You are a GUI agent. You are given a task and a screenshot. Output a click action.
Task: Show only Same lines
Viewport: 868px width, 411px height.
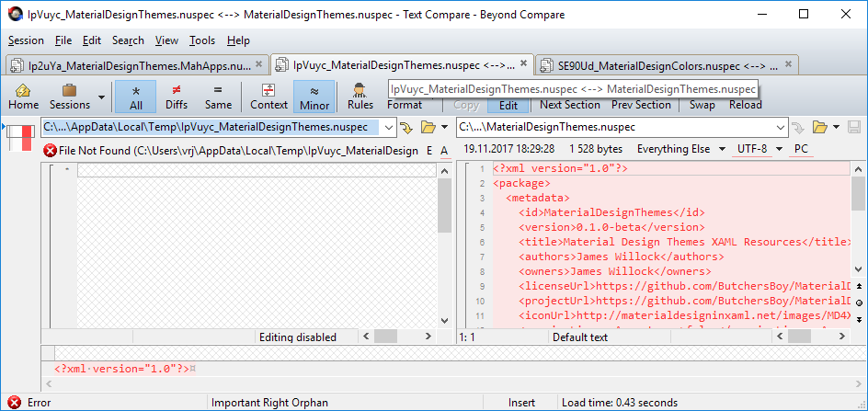coord(218,97)
